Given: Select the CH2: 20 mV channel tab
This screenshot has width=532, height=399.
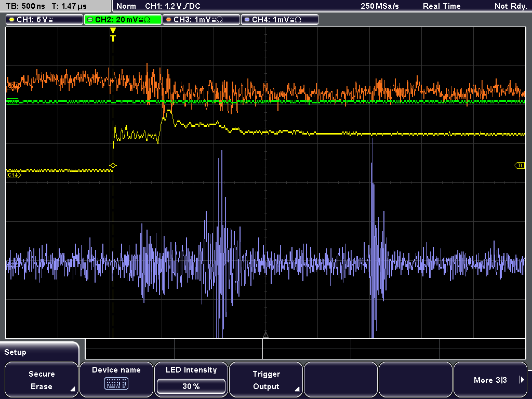Looking at the screenshot, I should [x=123, y=20].
